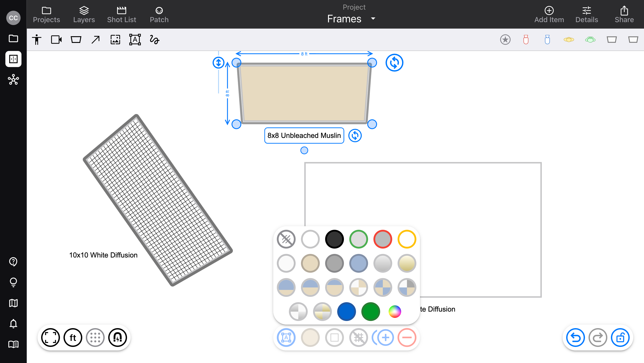Open the Shot List tab
Viewport: 644px width, 363px height.
[x=121, y=15]
